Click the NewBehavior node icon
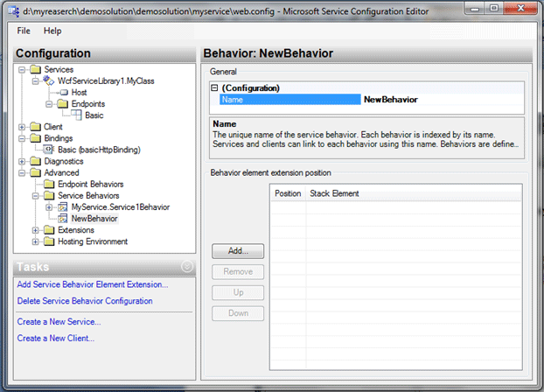This screenshot has height=392, width=544. [x=62, y=219]
